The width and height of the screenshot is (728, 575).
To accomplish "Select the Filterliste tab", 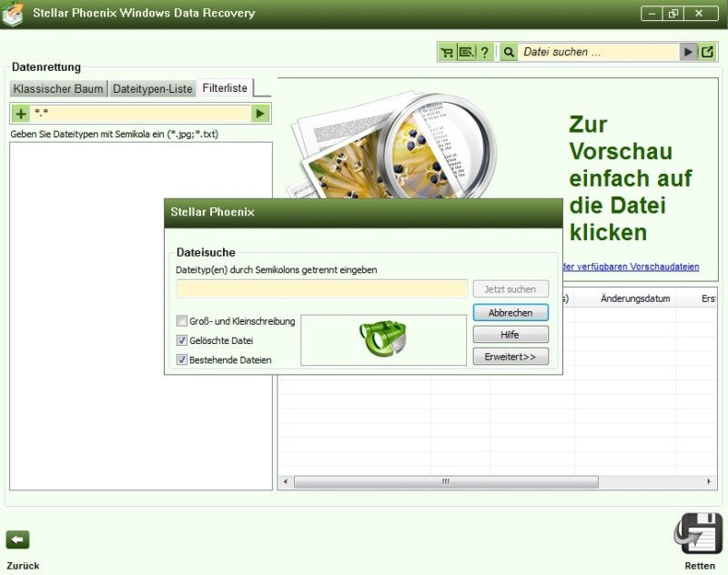I will pyautogui.click(x=225, y=87).
